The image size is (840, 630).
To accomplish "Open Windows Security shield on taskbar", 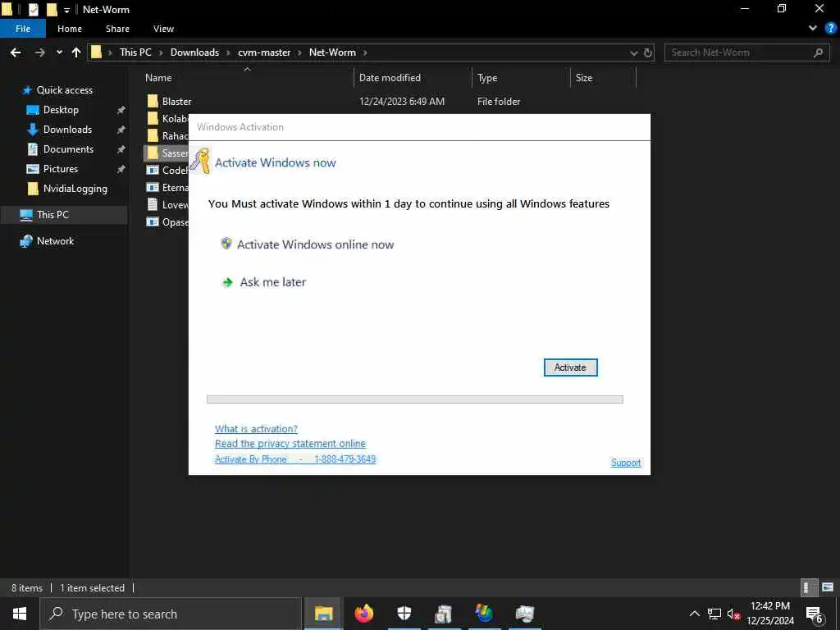I will click(x=404, y=614).
